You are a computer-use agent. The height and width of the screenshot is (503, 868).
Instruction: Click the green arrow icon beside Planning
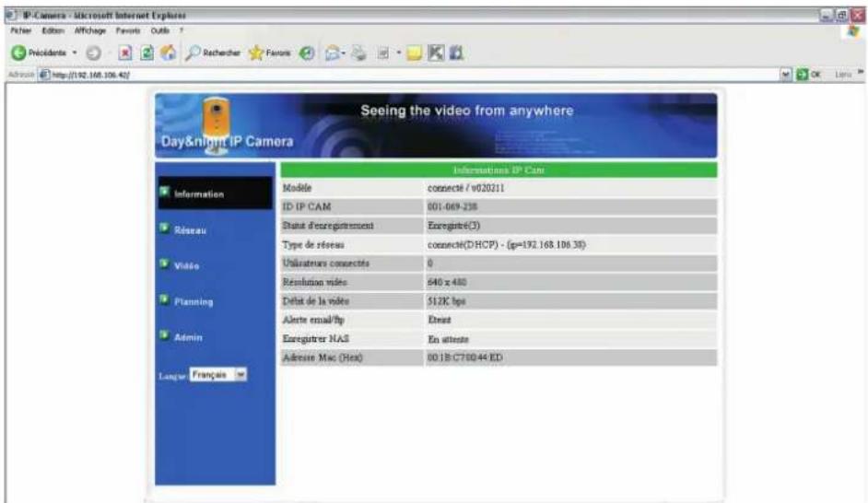pyautogui.click(x=164, y=300)
